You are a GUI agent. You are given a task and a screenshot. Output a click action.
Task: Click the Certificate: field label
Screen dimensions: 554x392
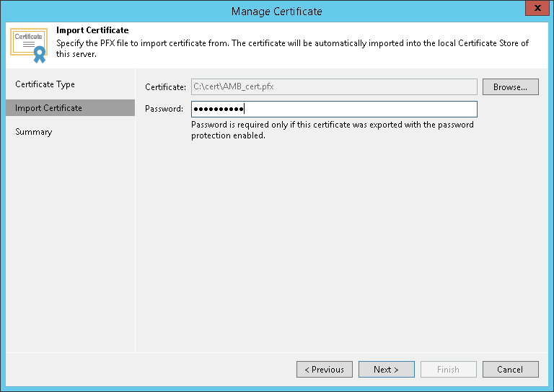(x=165, y=87)
